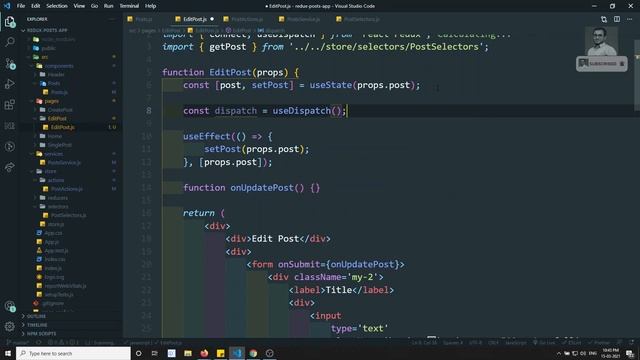Open the Selection menu
The image size is (640, 360).
57,6
